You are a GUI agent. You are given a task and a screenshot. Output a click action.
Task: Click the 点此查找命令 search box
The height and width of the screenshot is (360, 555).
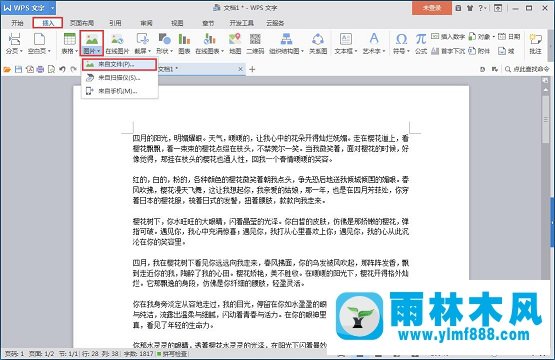pos(527,69)
